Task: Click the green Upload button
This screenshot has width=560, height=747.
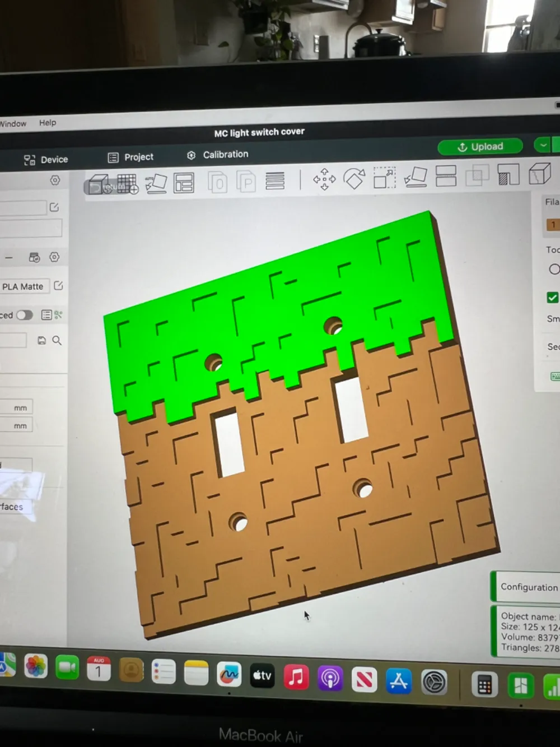Action: pos(480,147)
